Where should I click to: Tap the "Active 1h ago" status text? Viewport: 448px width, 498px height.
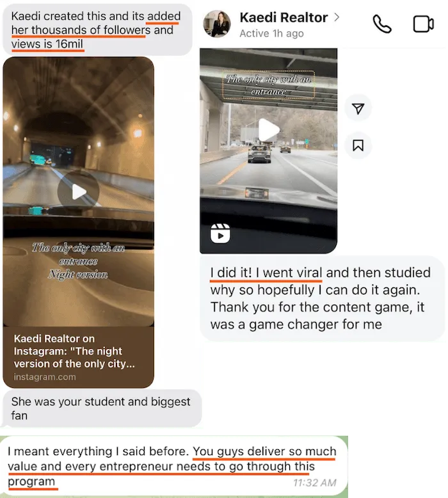(x=271, y=33)
